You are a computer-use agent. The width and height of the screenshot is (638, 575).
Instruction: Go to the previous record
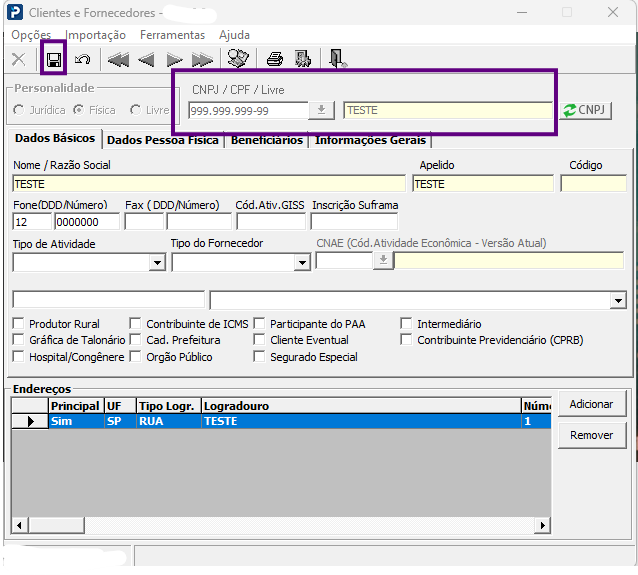tap(146, 60)
